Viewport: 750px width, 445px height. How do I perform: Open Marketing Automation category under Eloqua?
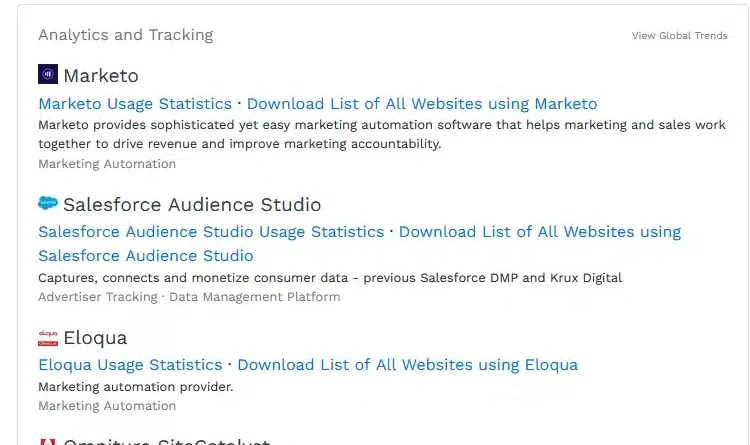[107, 406]
